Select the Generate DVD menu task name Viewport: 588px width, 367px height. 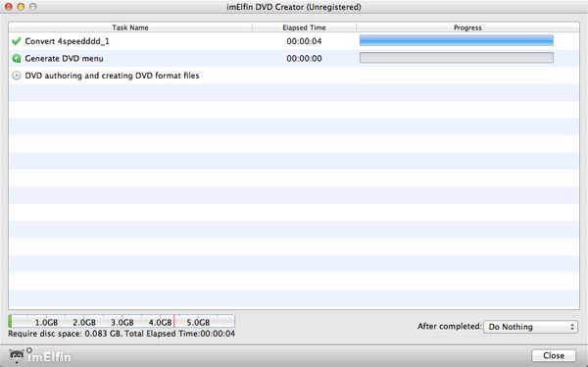click(64, 59)
